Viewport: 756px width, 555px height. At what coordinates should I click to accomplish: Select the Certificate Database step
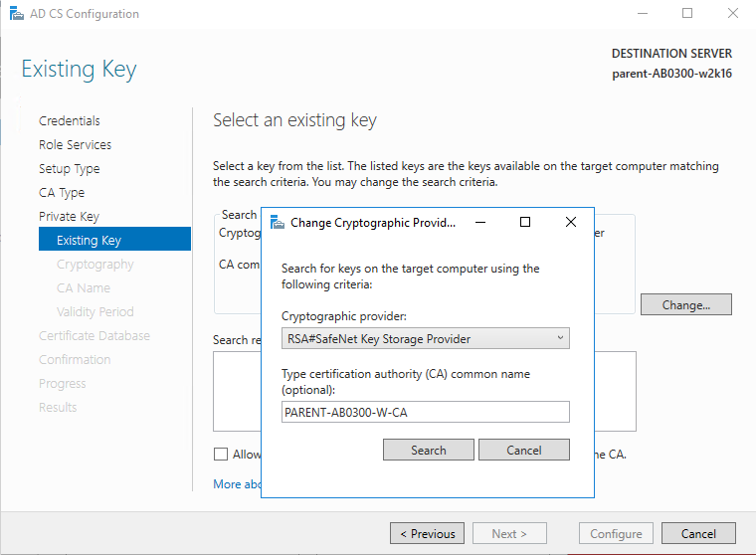tap(94, 335)
